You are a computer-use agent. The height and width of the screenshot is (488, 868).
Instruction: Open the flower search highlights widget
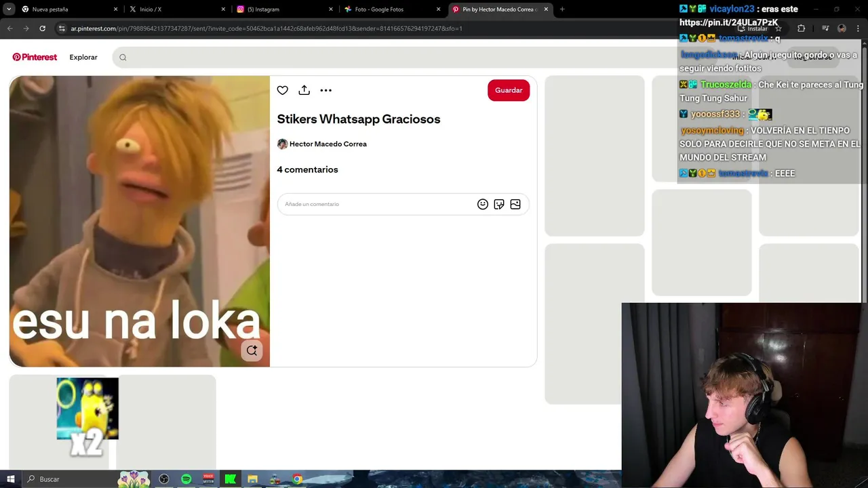tap(134, 479)
